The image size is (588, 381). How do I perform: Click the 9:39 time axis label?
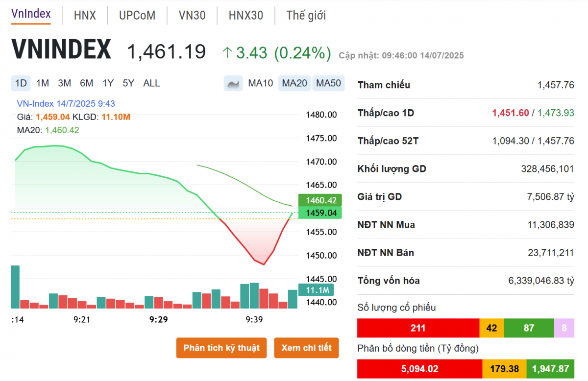pos(254,319)
